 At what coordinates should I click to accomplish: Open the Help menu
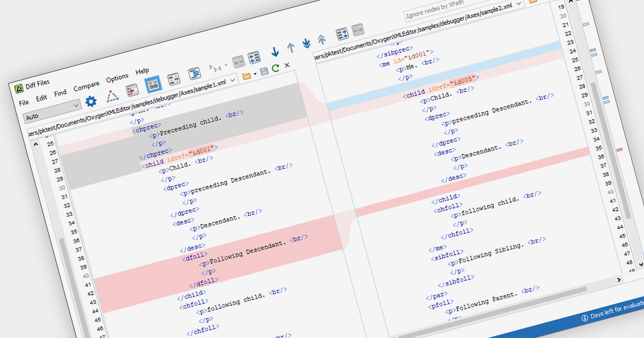[142, 71]
